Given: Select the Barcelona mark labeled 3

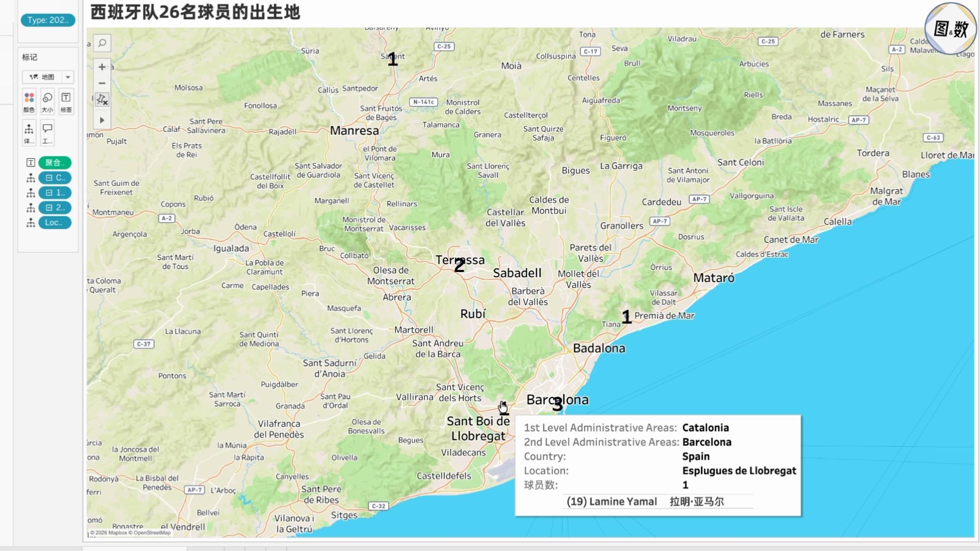Looking at the screenshot, I should (x=557, y=405).
